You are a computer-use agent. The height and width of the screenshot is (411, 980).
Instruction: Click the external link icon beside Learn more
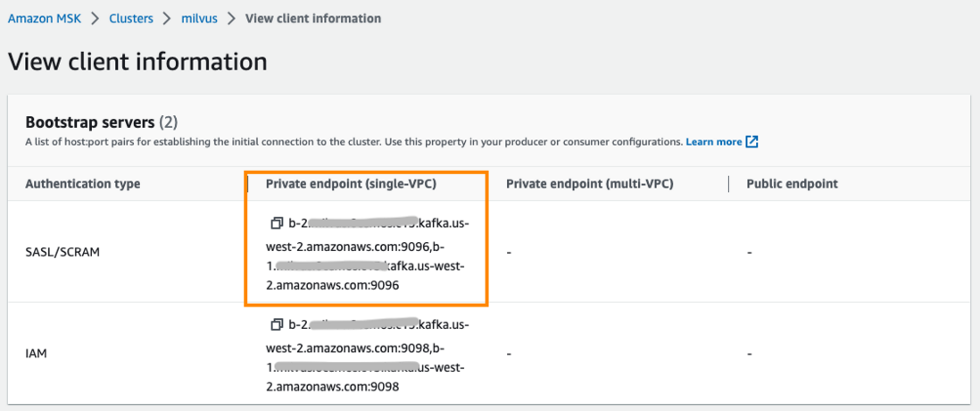point(752,142)
